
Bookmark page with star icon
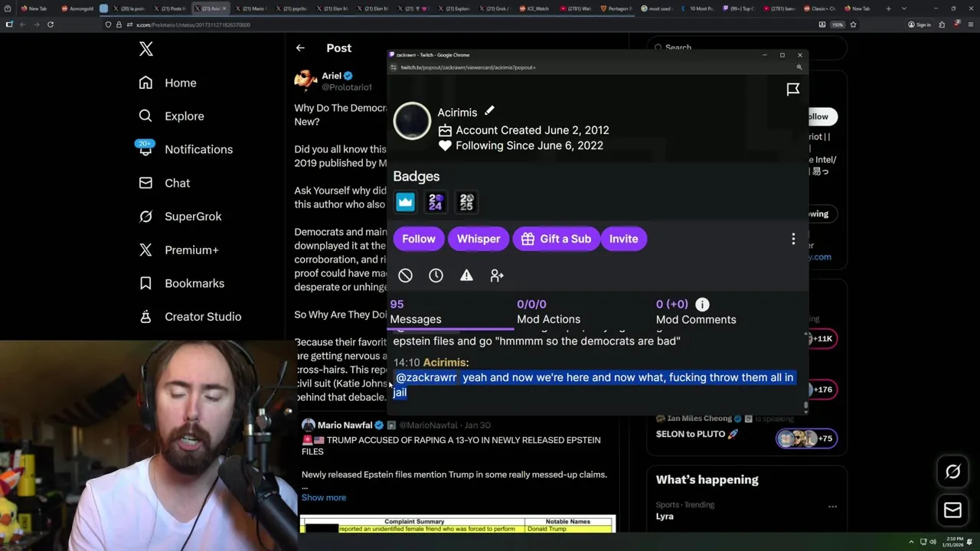pyautogui.click(x=853, y=24)
